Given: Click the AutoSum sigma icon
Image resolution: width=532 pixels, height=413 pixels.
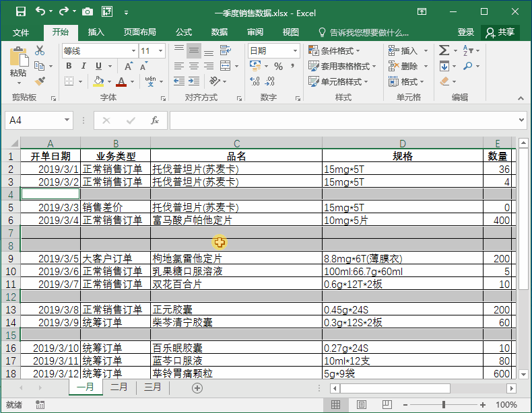Looking at the screenshot, I should point(444,50).
